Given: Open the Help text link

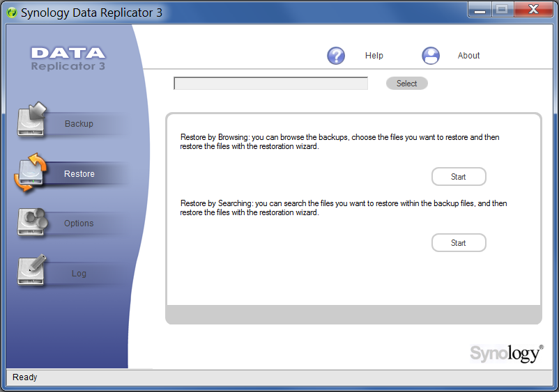Looking at the screenshot, I should point(374,56).
